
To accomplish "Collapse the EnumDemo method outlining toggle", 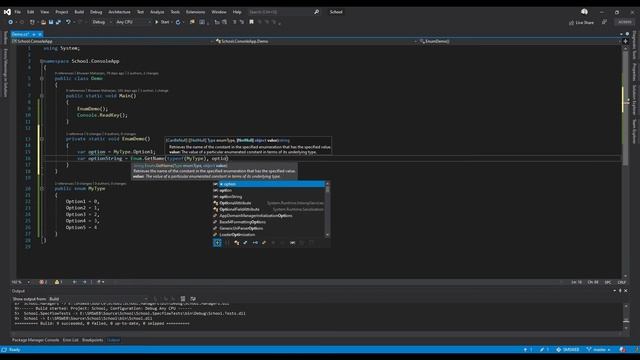I will [42, 139].
